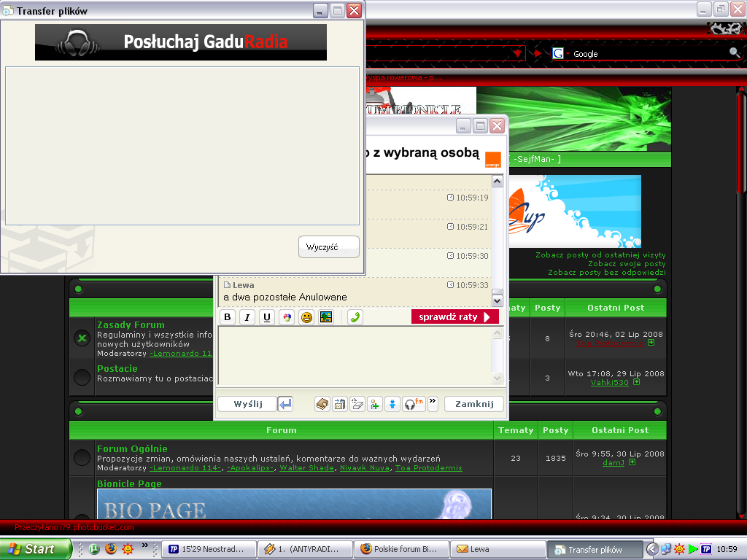Toggle underline formatting in chat window
Image resolution: width=747 pixels, height=560 pixels.
tap(267, 317)
